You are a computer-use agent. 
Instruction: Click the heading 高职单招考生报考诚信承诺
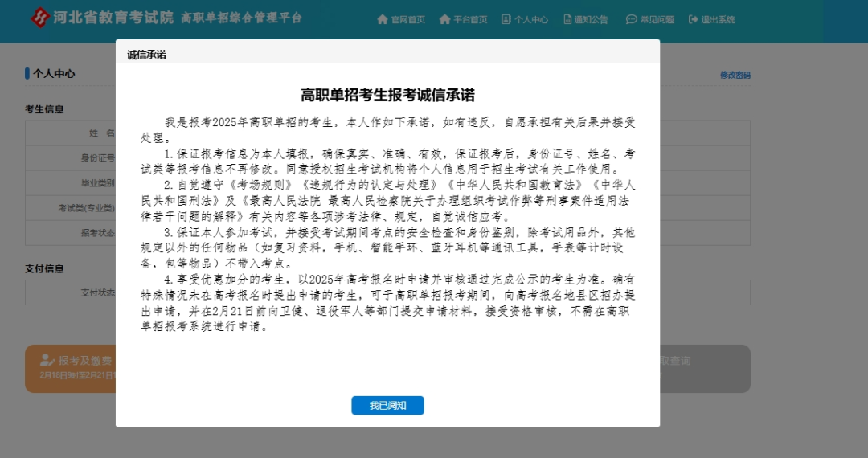tap(387, 95)
